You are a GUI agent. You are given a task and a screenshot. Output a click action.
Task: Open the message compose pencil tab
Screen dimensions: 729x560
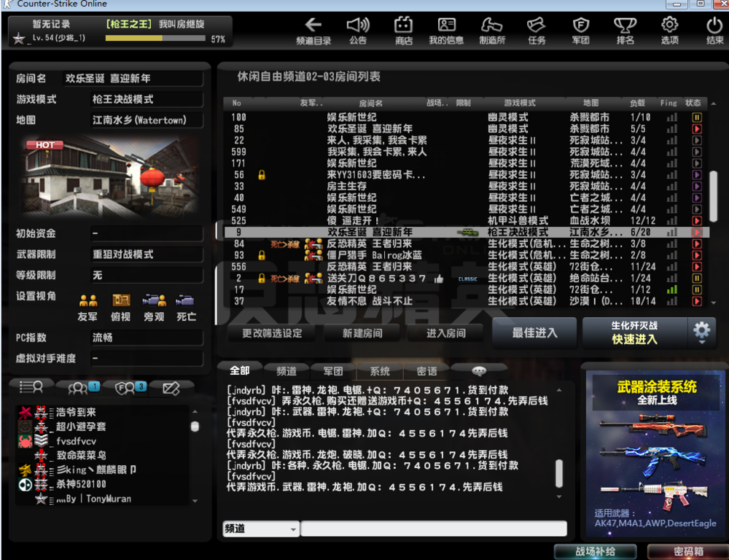coord(171,388)
